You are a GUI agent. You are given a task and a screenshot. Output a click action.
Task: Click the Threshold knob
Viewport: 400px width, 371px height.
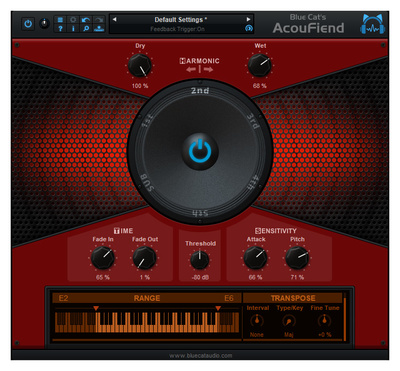200,260
